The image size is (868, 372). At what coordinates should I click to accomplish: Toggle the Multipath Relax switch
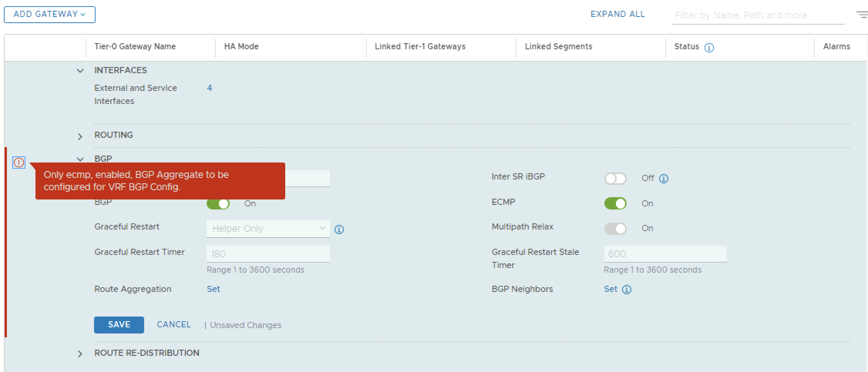pos(615,228)
